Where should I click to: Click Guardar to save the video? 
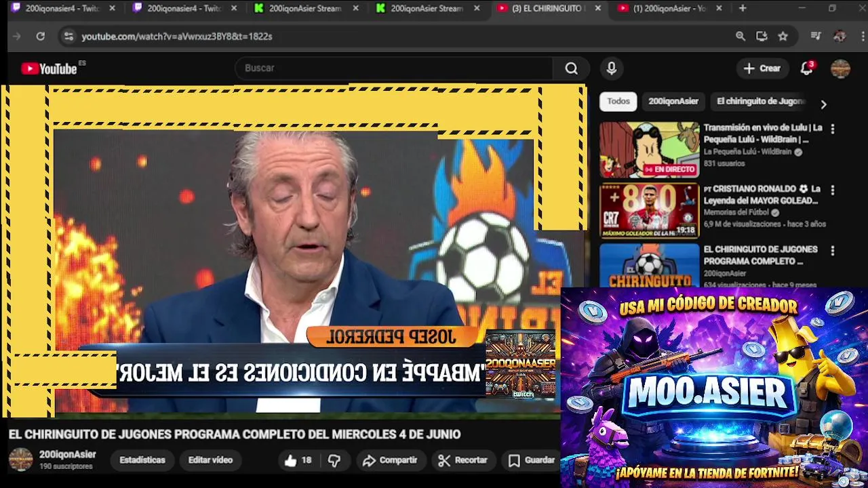tap(532, 460)
